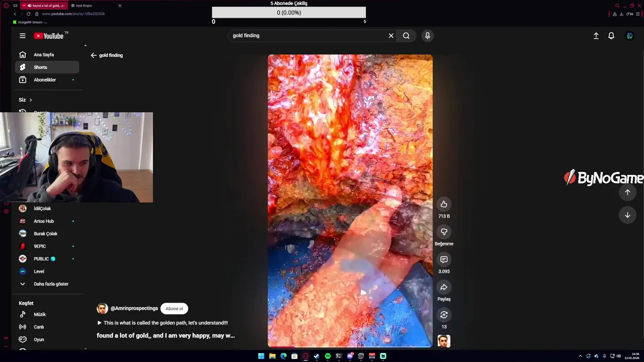Click the youtube.com address bar

(73, 14)
